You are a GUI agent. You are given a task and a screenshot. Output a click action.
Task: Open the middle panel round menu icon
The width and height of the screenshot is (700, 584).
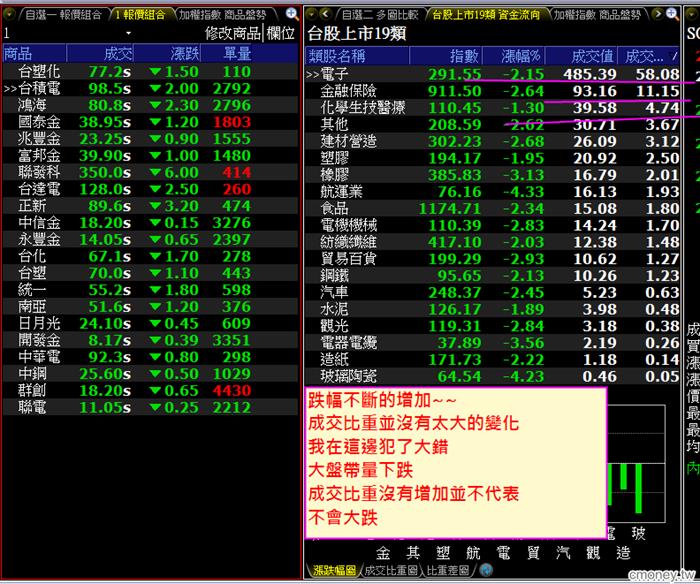click(312, 14)
